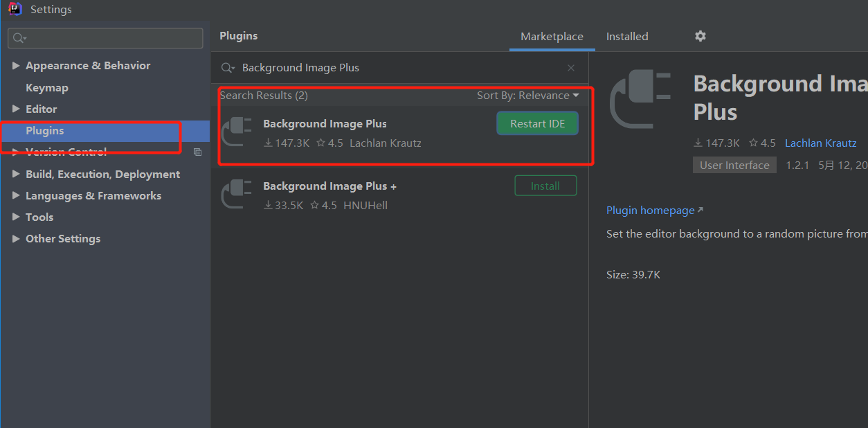The width and height of the screenshot is (868, 428).
Task: Install the Background Image Plus + plugin
Action: click(x=545, y=185)
